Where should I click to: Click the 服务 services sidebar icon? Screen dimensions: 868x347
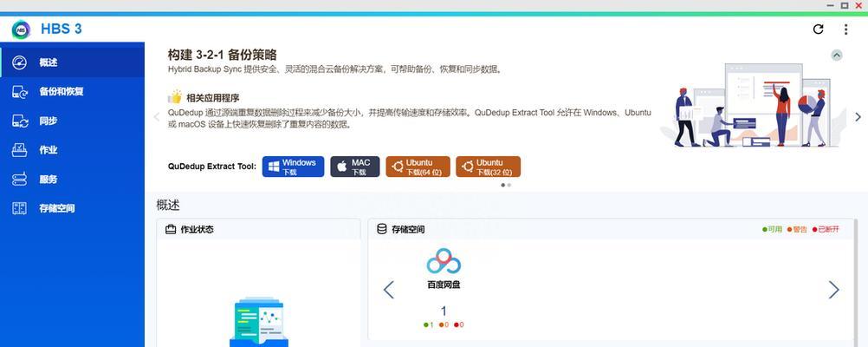click(19, 180)
